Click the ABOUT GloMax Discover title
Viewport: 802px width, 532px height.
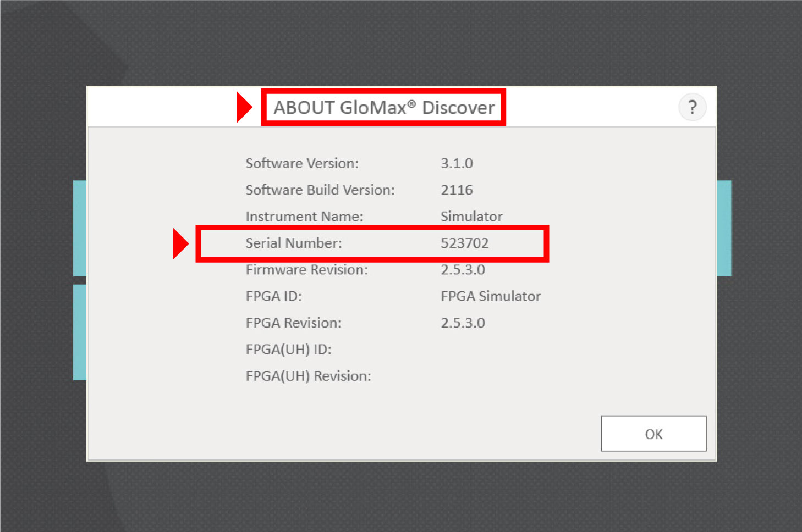pyautogui.click(x=384, y=108)
